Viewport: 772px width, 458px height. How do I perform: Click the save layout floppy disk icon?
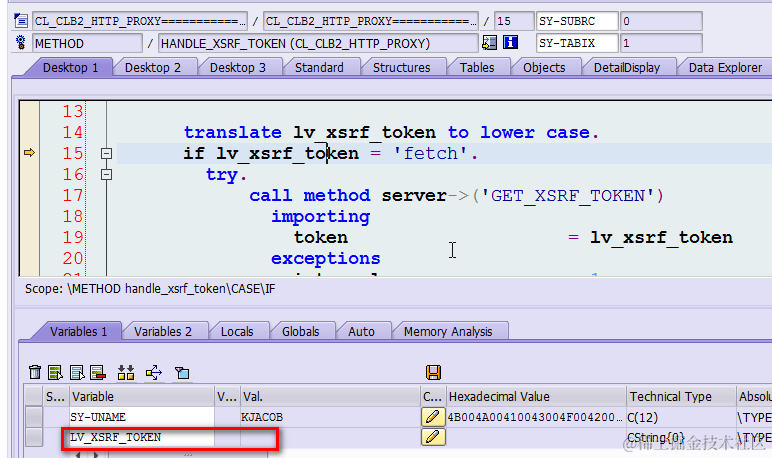(x=434, y=372)
